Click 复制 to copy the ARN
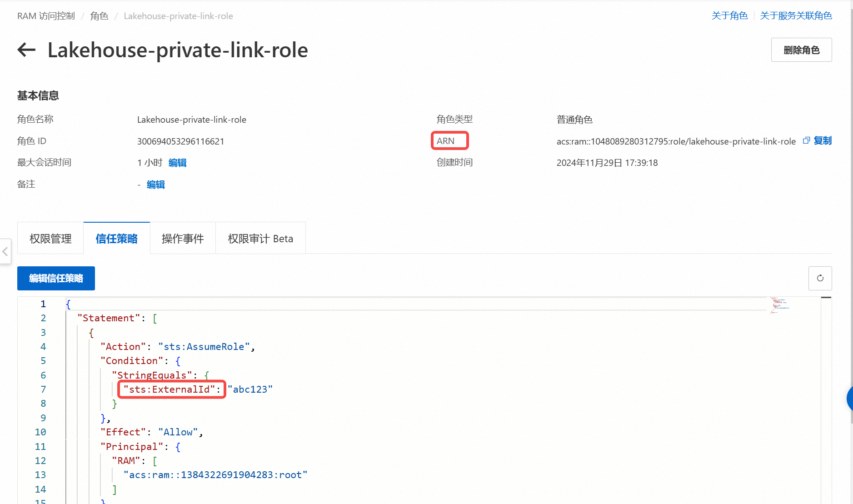 click(823, 141)
